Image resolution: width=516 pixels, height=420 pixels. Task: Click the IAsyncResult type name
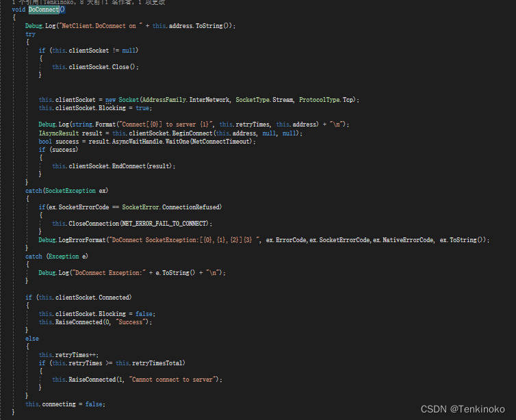click(59, 133)
